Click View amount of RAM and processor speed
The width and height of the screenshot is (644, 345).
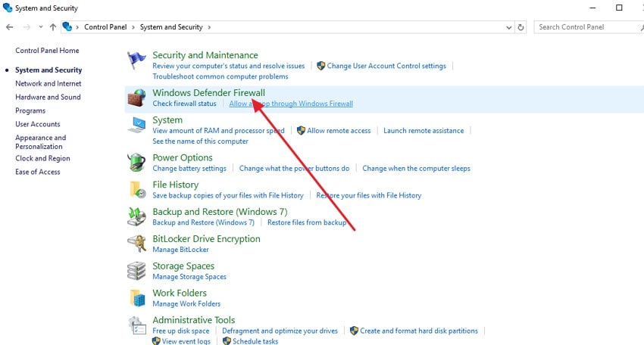(x=218, y=131)
